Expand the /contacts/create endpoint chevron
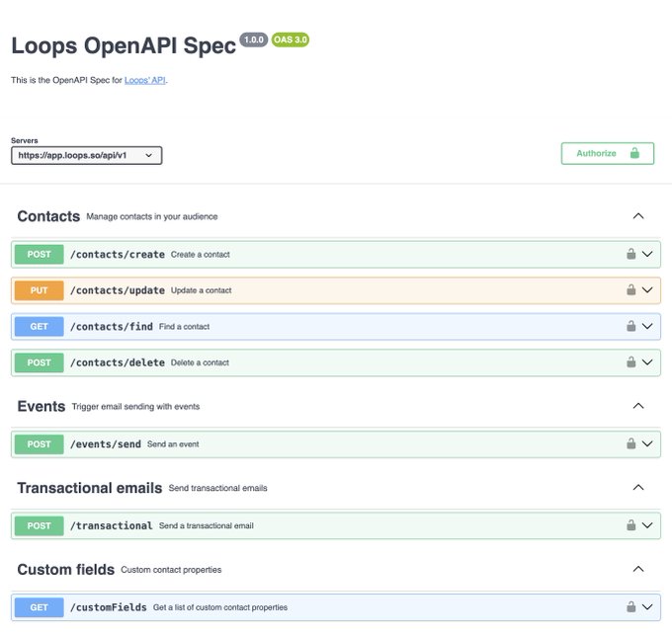Screen dimensions: 672x636 coord(647,254)
